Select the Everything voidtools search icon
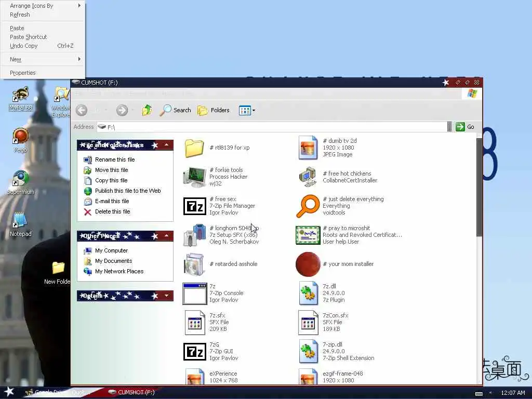This screenshot has width=532, height=399. [308, 206]
